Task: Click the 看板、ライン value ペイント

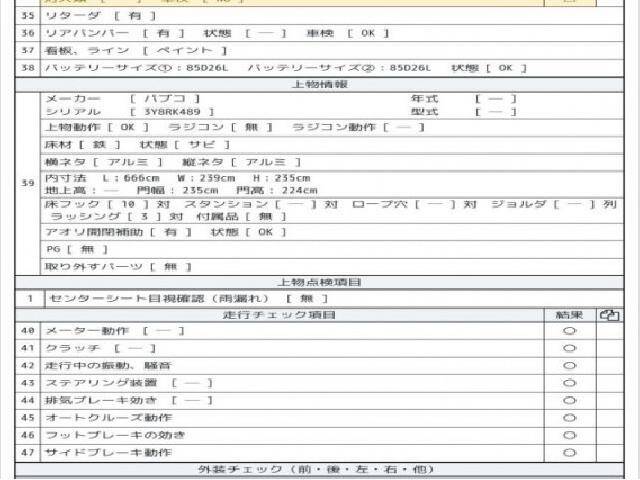Action: [184, 50]
